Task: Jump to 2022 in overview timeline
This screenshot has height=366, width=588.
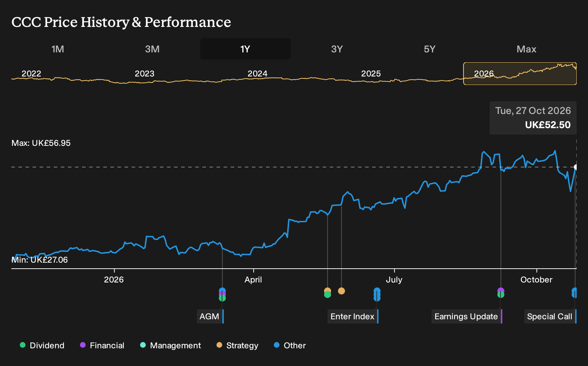Action: [x=31, y=74]
